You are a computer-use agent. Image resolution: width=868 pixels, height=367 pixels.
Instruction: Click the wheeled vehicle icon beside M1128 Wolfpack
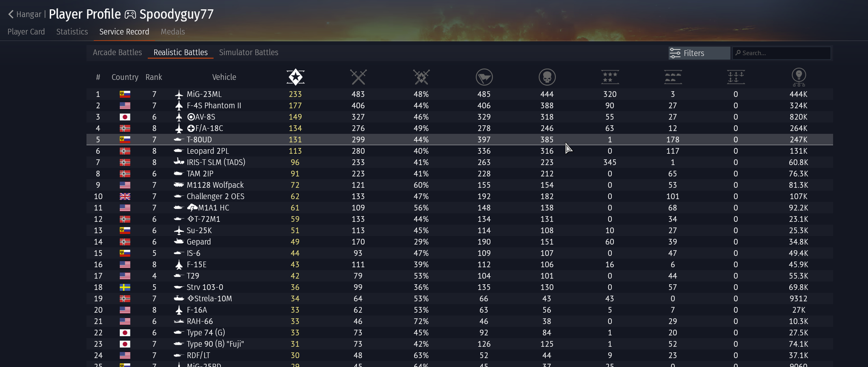tap(179, 185)
